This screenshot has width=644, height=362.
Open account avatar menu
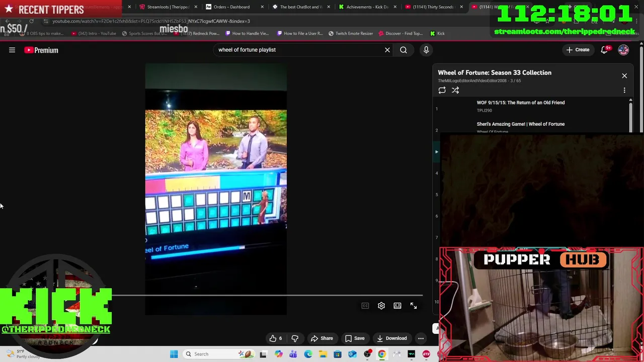click(x=623, y=50)
